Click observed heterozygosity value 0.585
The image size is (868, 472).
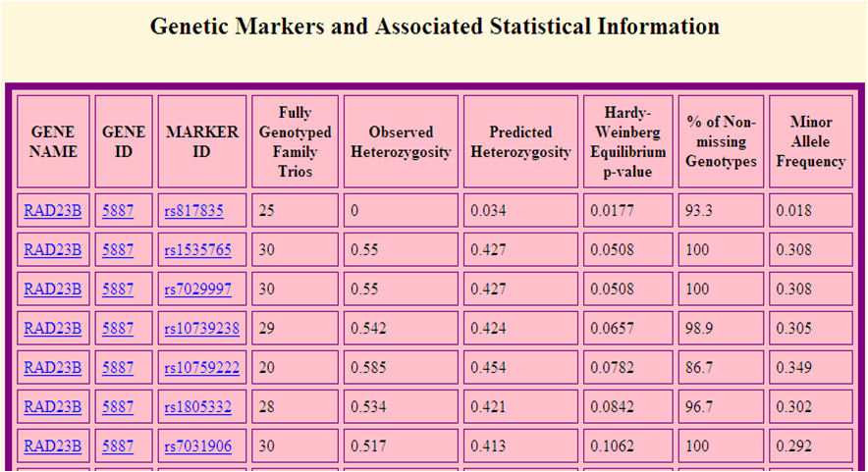click(x=368, y=367)
